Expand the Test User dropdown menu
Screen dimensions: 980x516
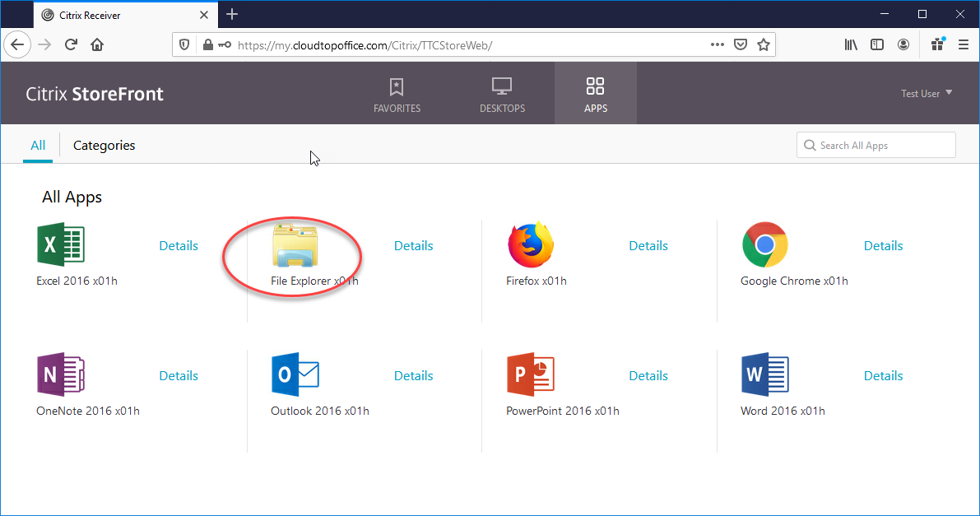[x=927, y=93]
